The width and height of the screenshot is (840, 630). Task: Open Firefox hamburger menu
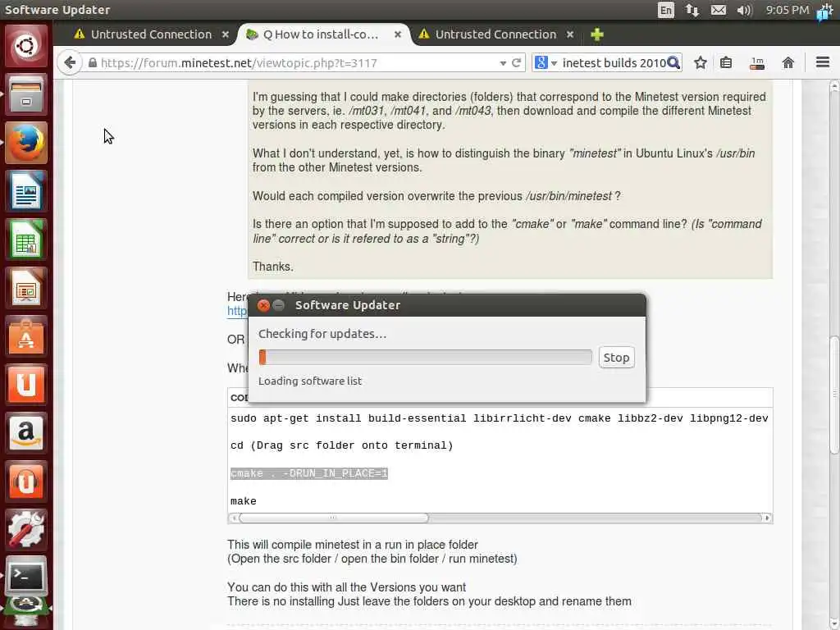pos(822,62)
